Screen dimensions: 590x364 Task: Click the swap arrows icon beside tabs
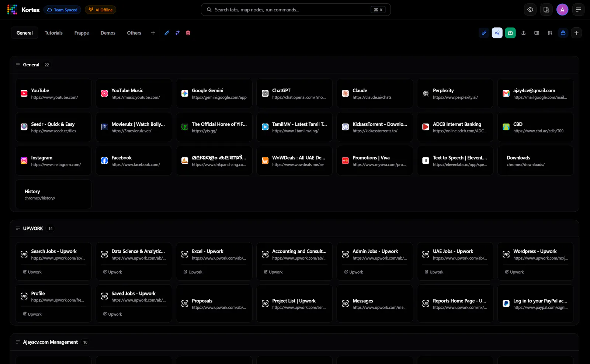point(177,33)
